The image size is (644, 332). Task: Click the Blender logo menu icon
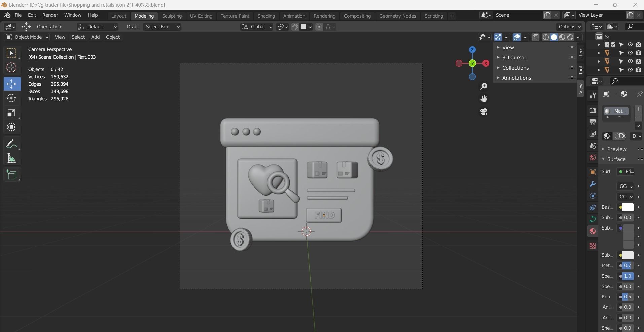(7, 15)
